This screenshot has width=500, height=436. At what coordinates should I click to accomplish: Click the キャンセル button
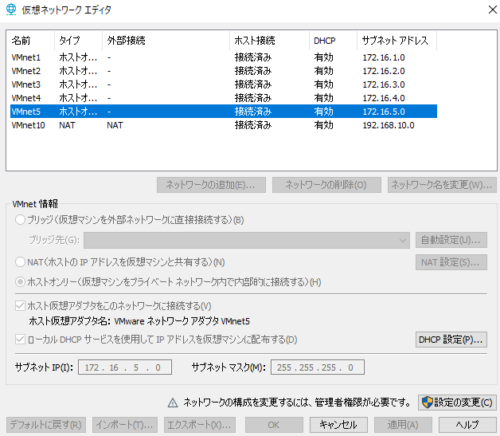point(338,425)
